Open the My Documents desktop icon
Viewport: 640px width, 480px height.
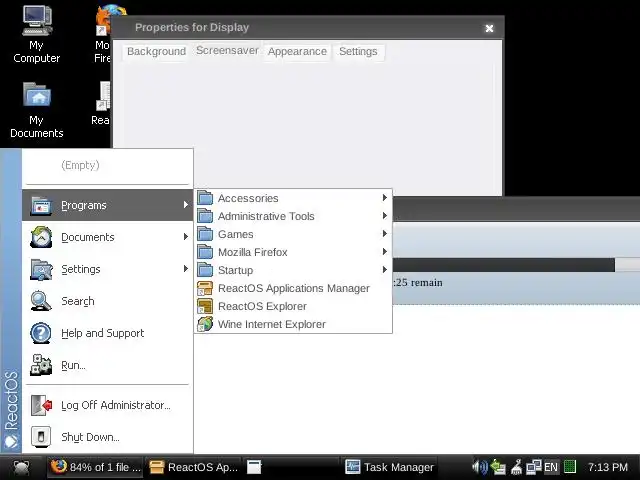[x=37, y=110]
